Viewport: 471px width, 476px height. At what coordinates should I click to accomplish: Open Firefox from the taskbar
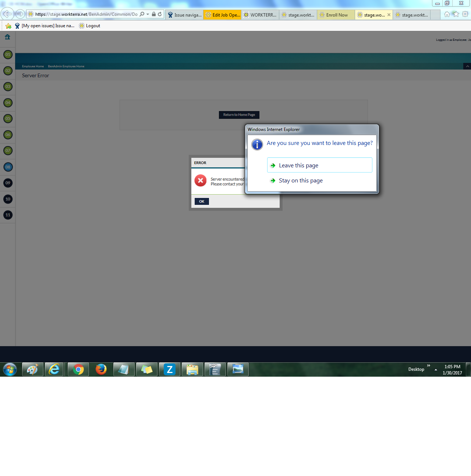(101, 369)
